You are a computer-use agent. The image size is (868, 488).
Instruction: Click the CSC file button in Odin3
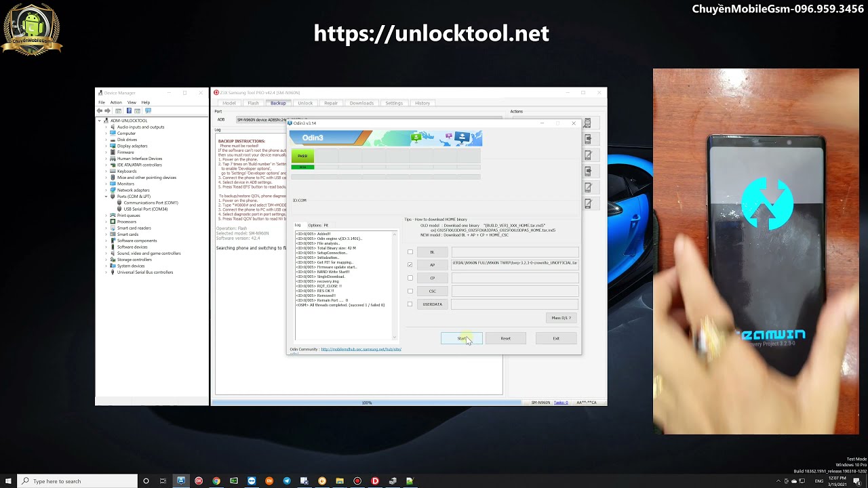tap(432, 291)
